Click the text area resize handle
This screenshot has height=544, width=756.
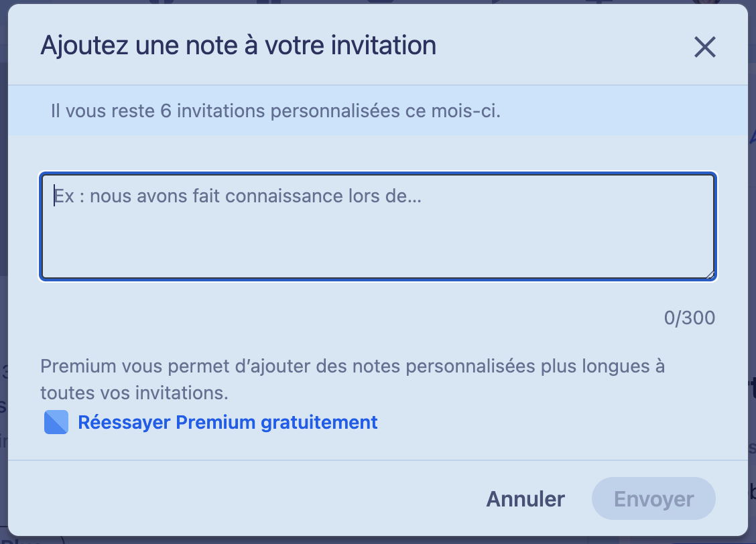click(x=710, y=273)
